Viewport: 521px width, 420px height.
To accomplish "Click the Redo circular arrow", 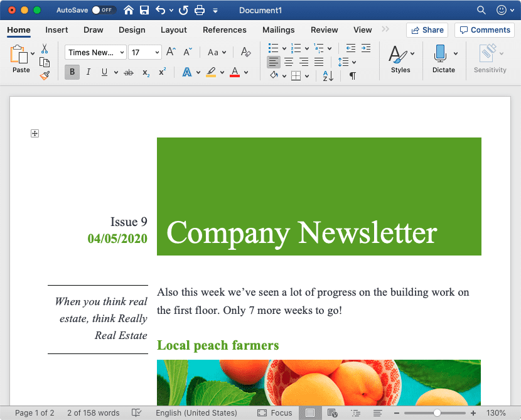I will (183, 10).
